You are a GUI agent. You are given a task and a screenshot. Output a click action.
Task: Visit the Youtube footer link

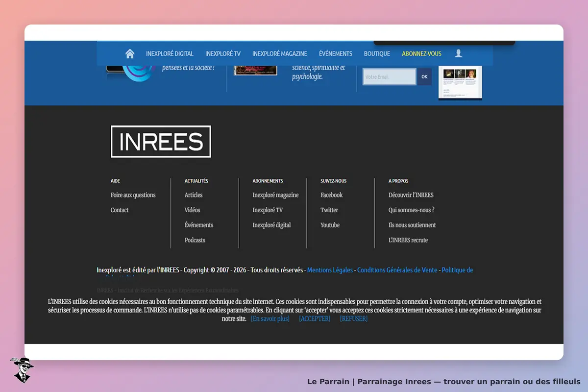330,225
